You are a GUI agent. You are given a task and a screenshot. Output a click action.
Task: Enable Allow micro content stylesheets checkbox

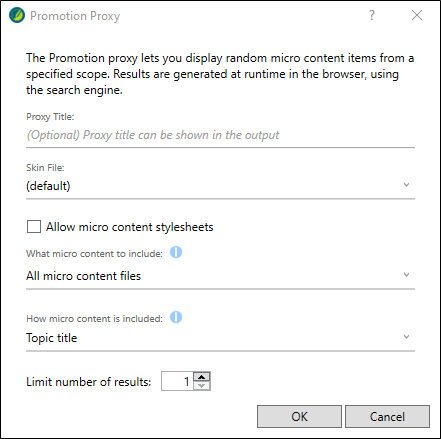[34, 227]
